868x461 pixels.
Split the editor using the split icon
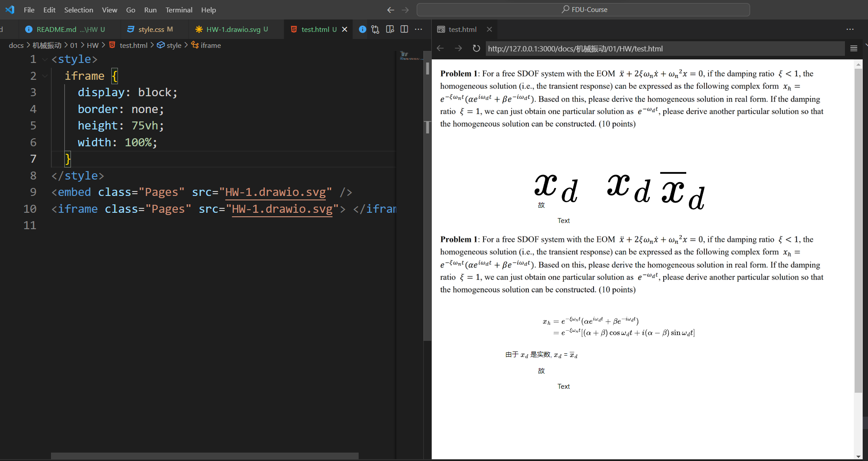coord(404,29)
